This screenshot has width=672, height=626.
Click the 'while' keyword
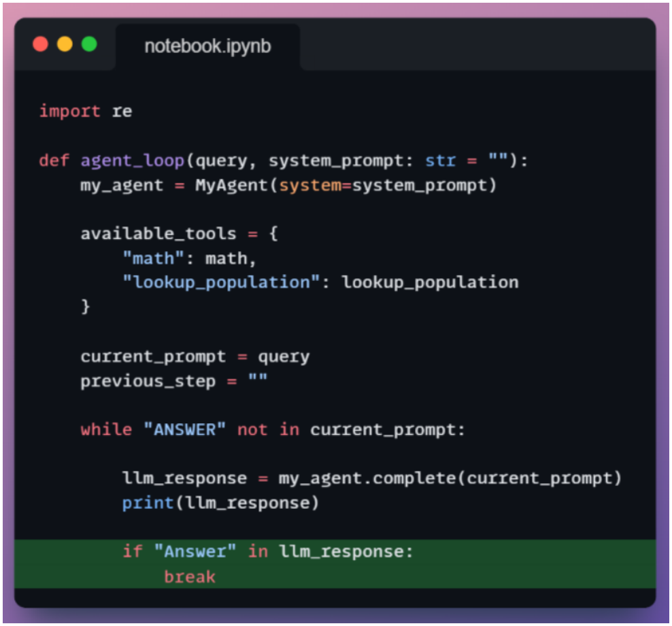click(106, 429)
